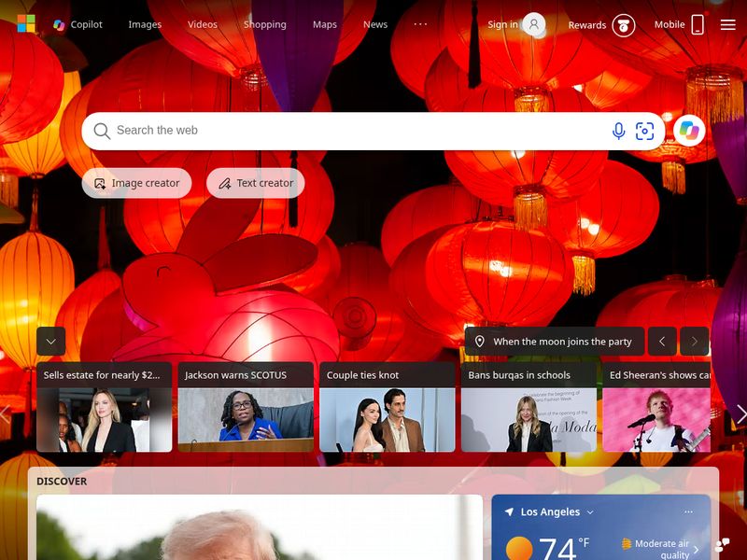The height and width of the screenshot is (560, 747).
Task: Expand the Los Angeles location dropdown
Action: click(590, 512)
